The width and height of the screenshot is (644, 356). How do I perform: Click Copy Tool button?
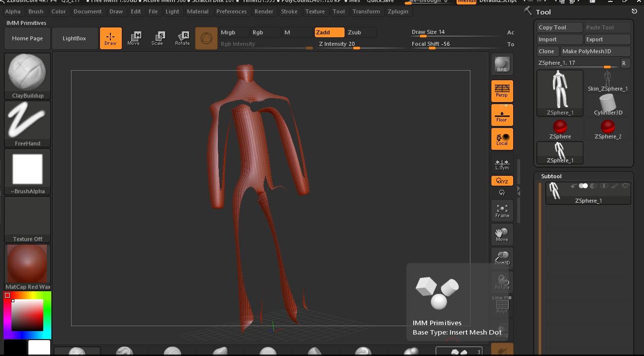tap(560, 27)
